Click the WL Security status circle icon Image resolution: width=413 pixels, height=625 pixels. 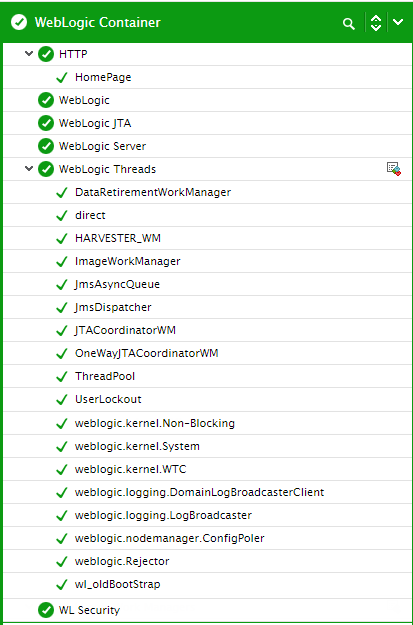(46, 610)
